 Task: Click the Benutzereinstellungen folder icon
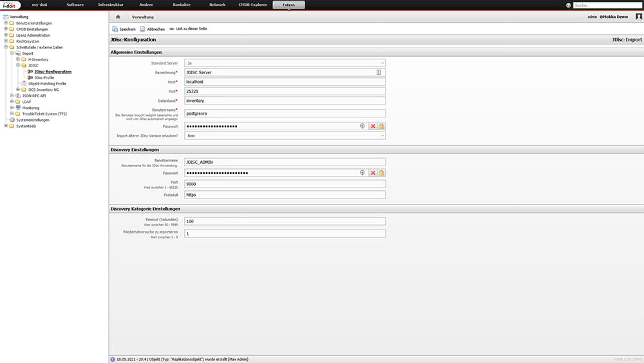click(12, 23)
